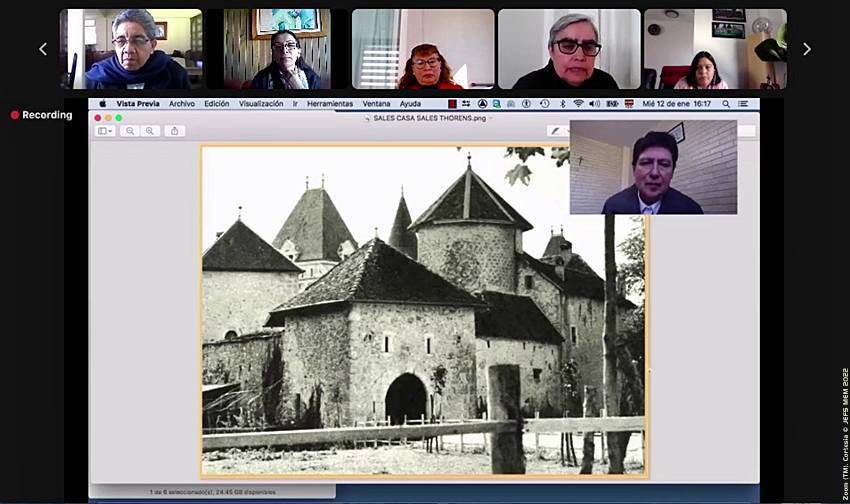Open the Ayuda menu
The image size is (850, 504).
pos(410,104)
